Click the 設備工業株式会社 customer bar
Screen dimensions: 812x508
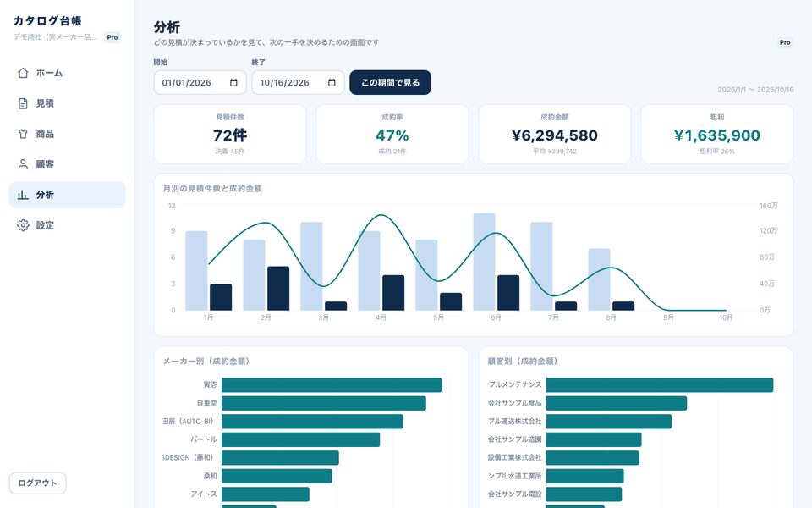[592, 458]
